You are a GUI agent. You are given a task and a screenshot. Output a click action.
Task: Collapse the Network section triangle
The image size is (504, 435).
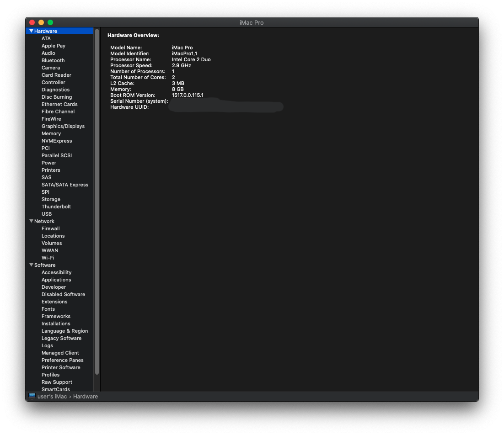(31, 221)
